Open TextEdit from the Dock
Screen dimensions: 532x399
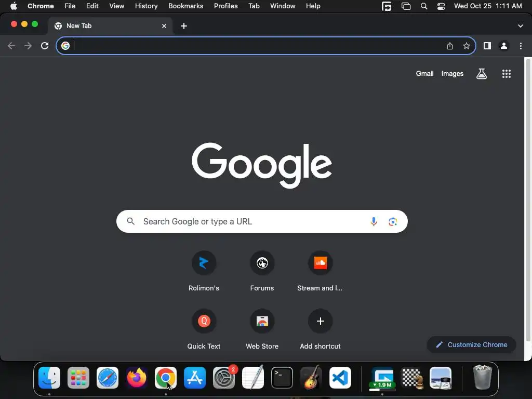tap(253, 377)
